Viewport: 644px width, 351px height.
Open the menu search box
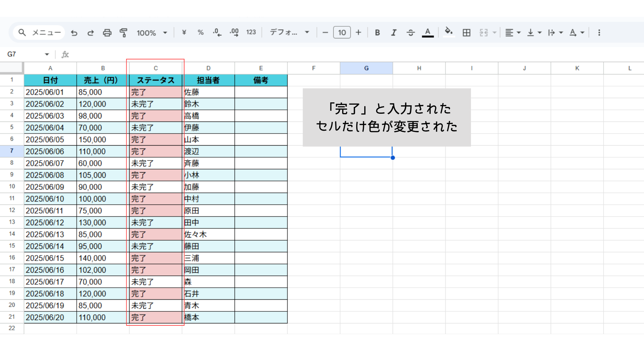point(39,32)
